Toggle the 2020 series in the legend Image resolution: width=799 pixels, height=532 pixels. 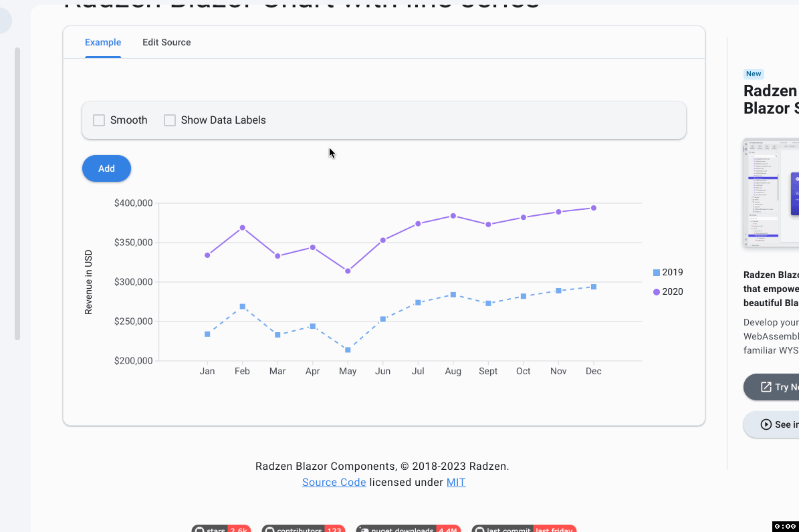[668, 291]
